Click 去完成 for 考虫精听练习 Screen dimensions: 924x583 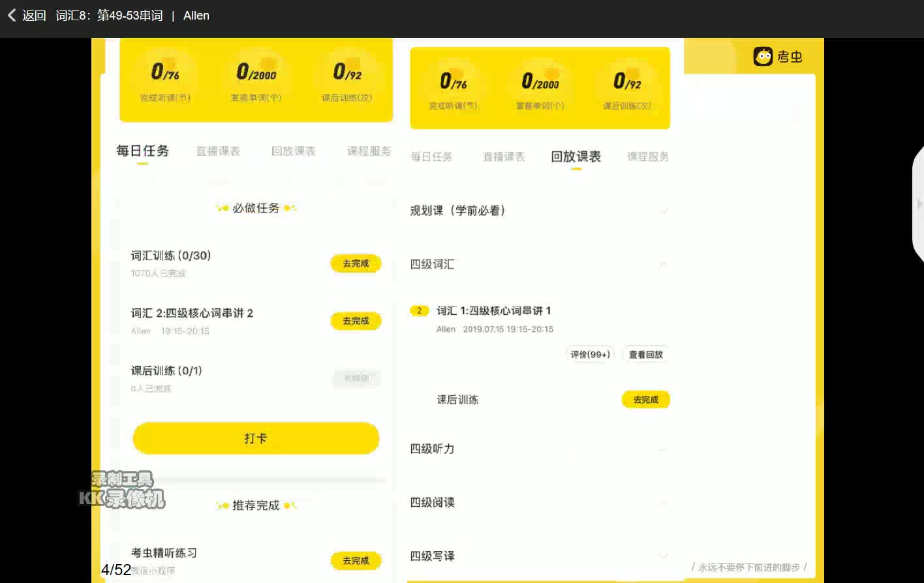pos(356,560)
